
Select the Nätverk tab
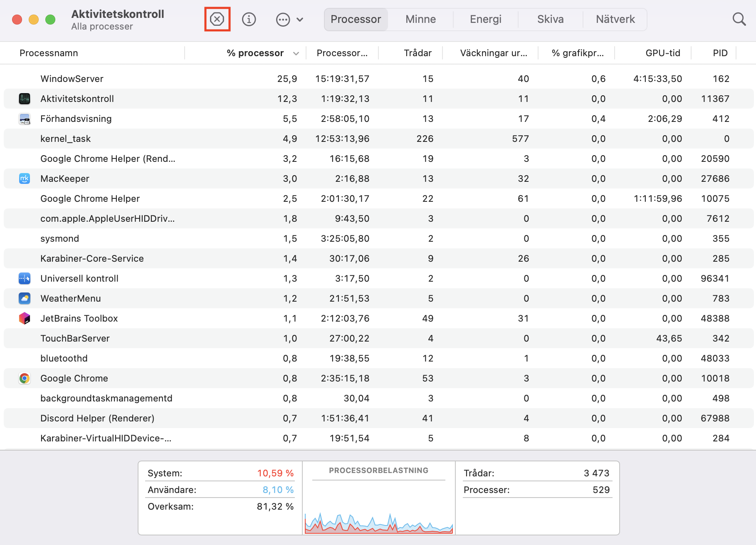click(615, 19)
